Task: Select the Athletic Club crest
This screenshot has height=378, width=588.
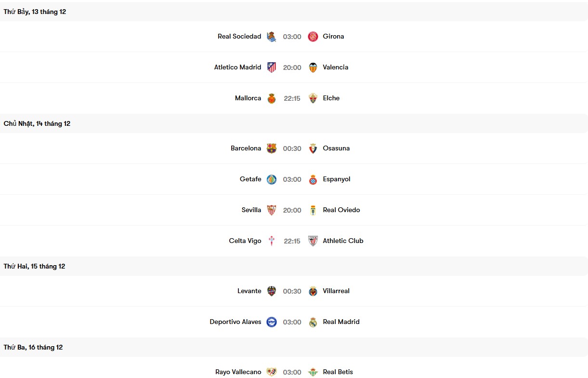Action: pos(313,241)
